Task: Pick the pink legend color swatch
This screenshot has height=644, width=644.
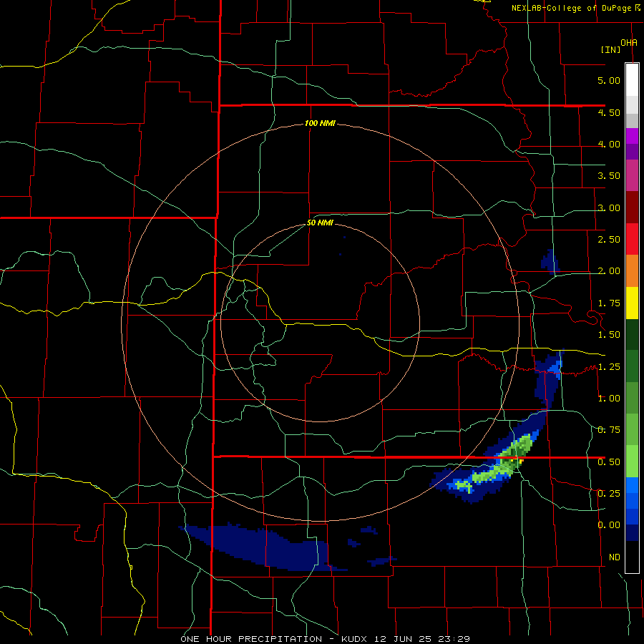Action: (x=632, y=176)
